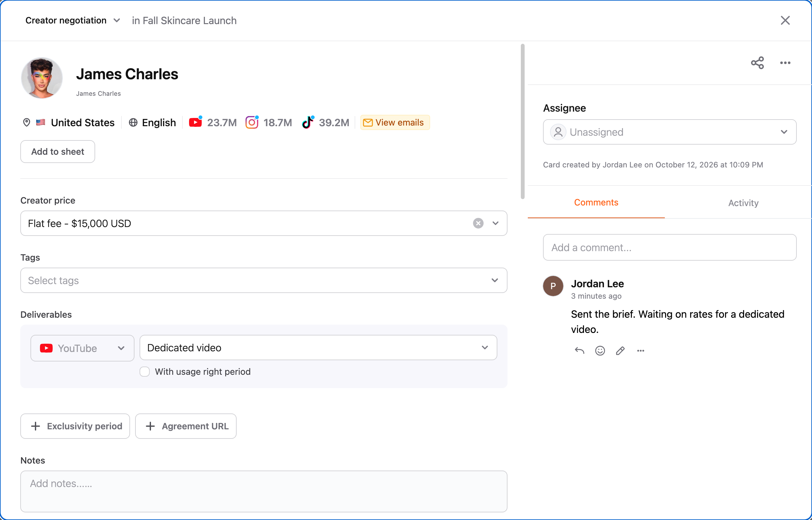Click the United States flag icon

point(41,122)
